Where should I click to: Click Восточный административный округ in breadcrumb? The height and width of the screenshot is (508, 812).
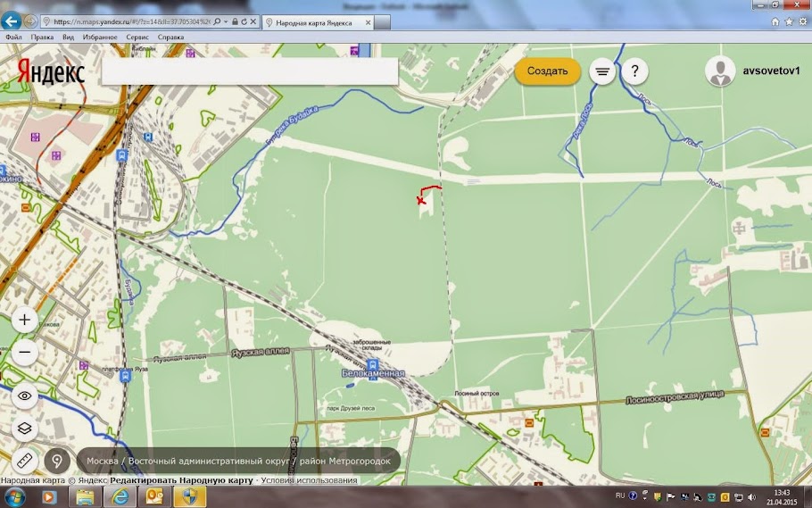pyautogui.click(x=209, y=461)
